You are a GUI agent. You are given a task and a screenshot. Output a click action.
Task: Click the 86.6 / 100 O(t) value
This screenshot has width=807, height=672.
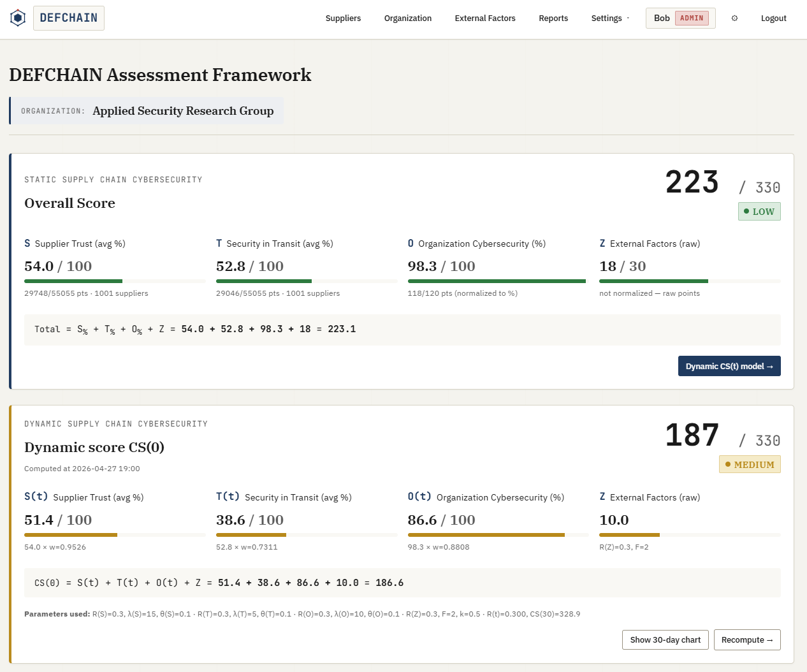442,520
